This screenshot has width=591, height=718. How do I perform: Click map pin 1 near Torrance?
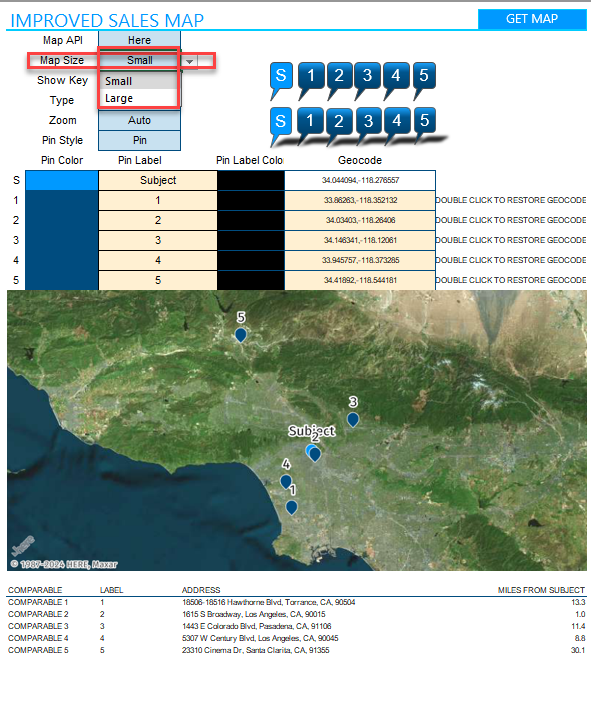(x=292, y=507)
